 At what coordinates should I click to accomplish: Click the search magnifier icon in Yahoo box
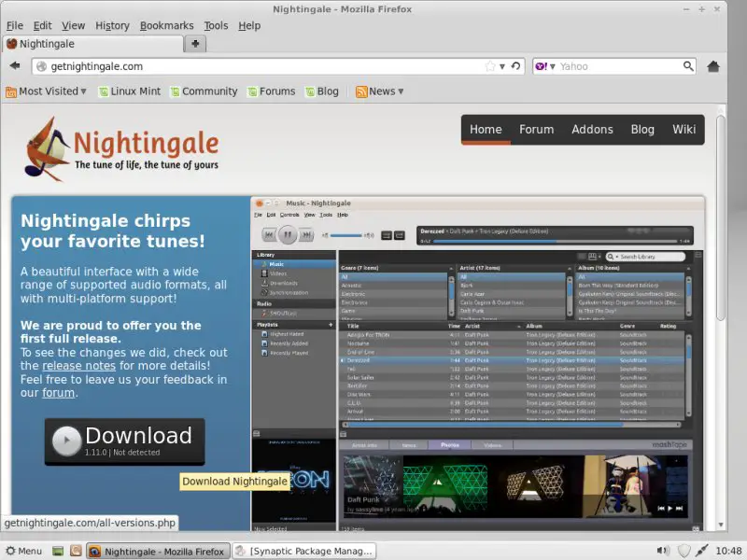[688, 66]
